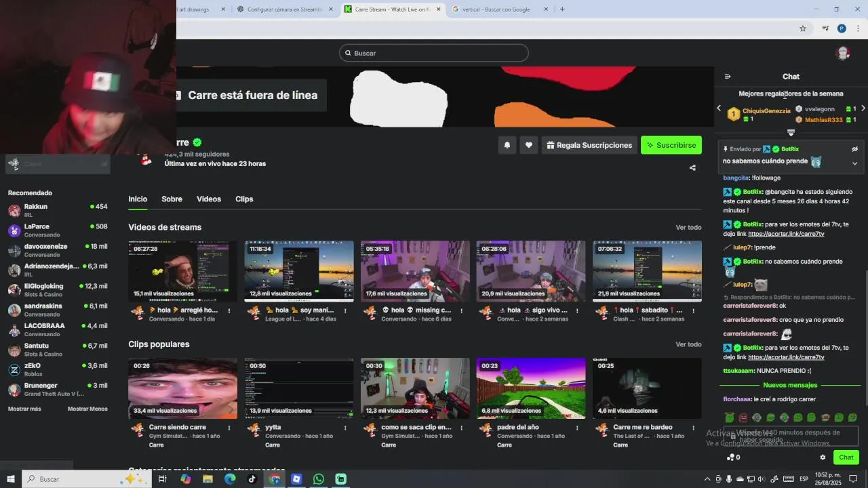
Task: Bookmark this page with the star icon
Action: click(x=803, y=28)
